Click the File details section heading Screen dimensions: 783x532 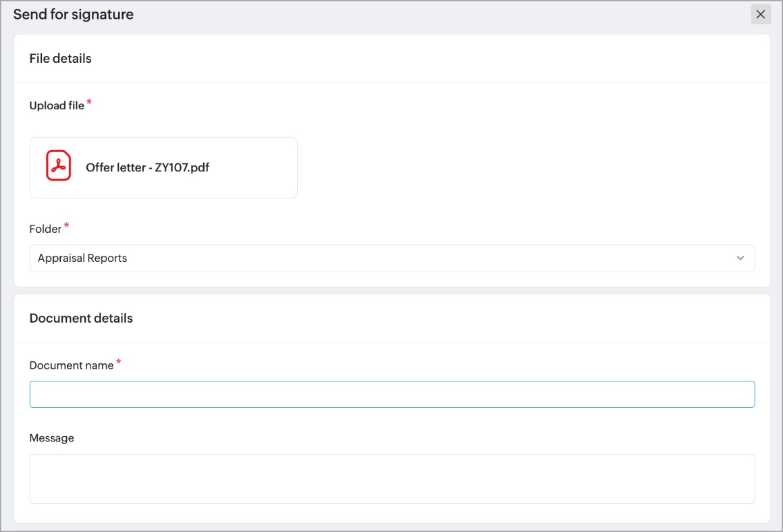pyautogui.click(x=60, y=59)
